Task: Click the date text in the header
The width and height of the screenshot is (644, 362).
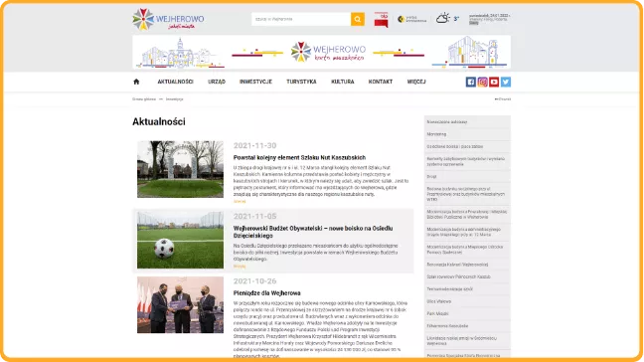Action: coord(490,16)
